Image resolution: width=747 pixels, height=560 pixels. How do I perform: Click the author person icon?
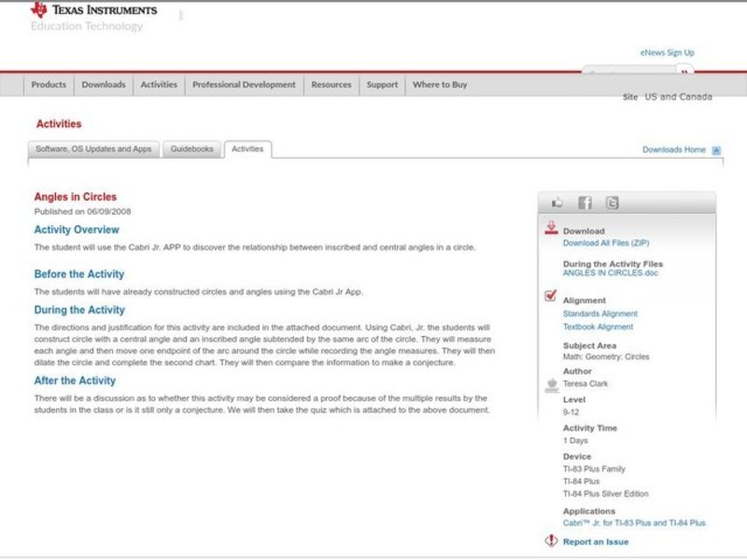pos(551,385)
